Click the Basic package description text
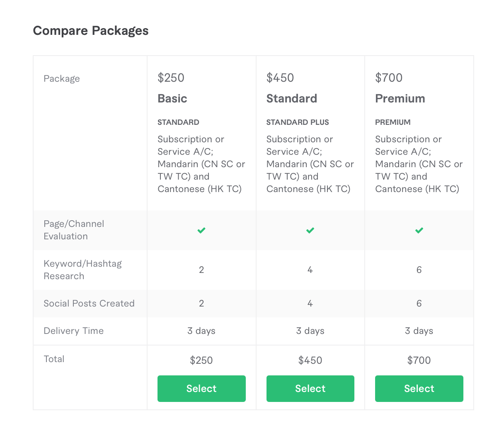 [x=201, y=164]
